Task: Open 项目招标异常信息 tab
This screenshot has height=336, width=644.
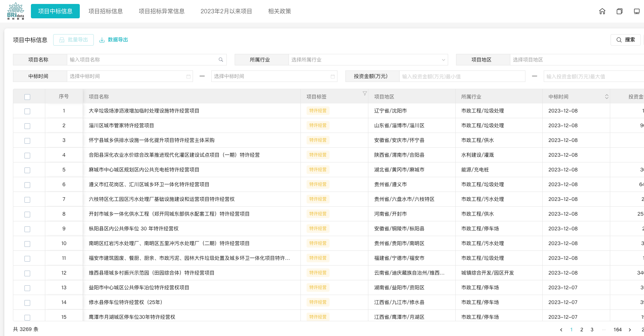Action: [x=162, y=11]
